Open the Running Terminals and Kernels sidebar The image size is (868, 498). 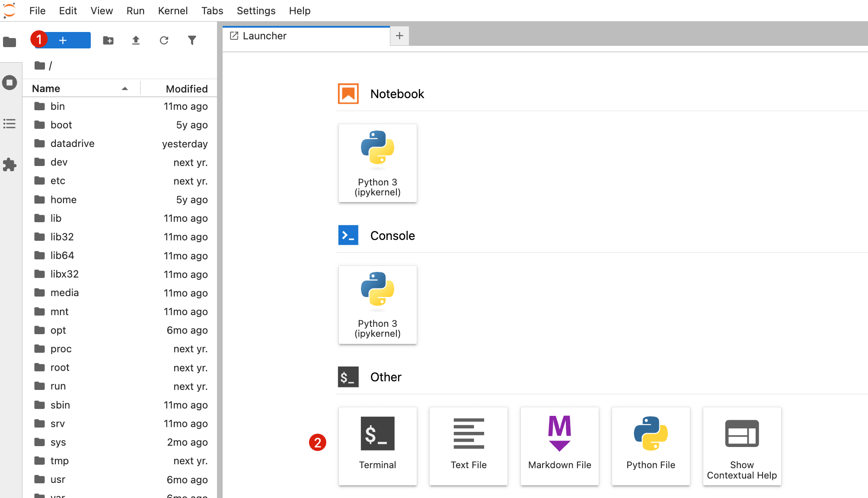point(10,83)
